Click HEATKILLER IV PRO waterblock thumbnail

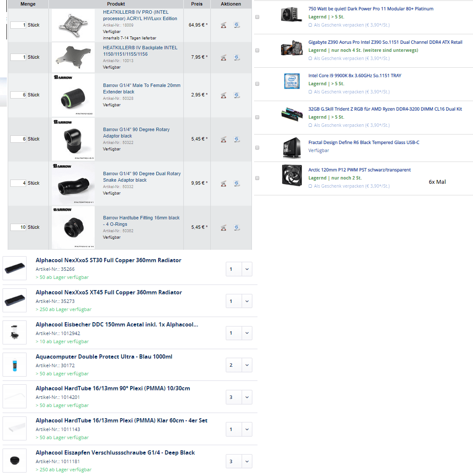pos(73,25)
